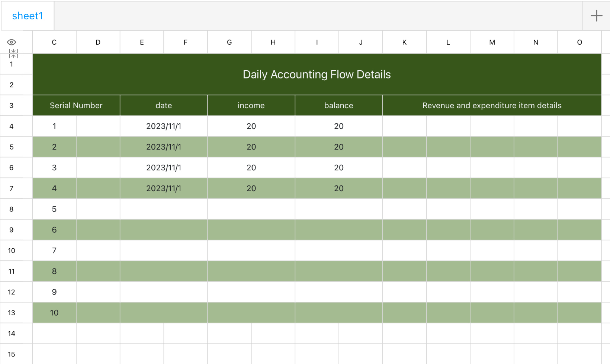Select row 15 header

[12, 354]
